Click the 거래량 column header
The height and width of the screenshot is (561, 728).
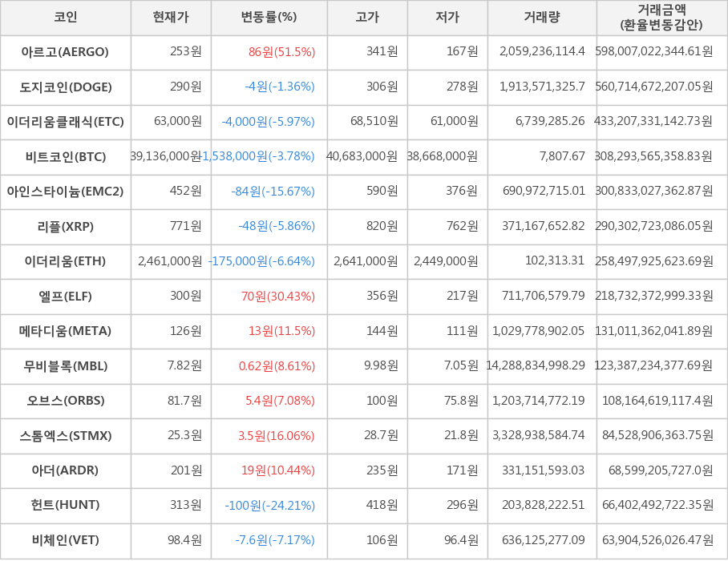(542, 18)
